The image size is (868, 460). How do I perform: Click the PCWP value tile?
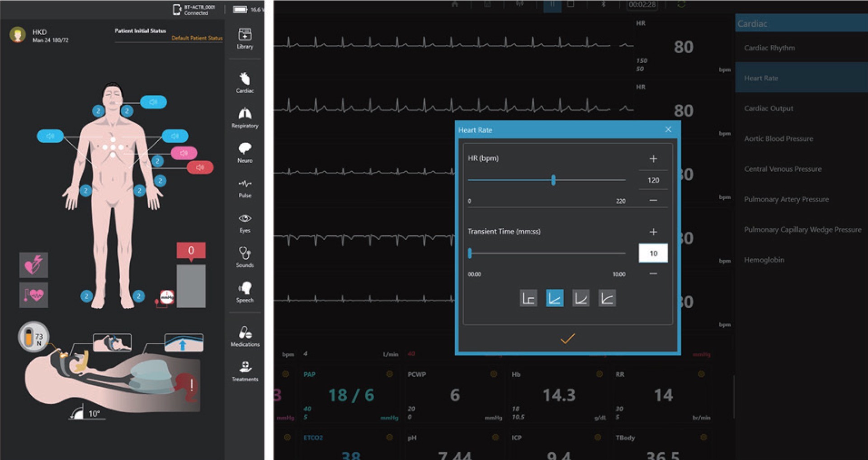coord(454,396)
